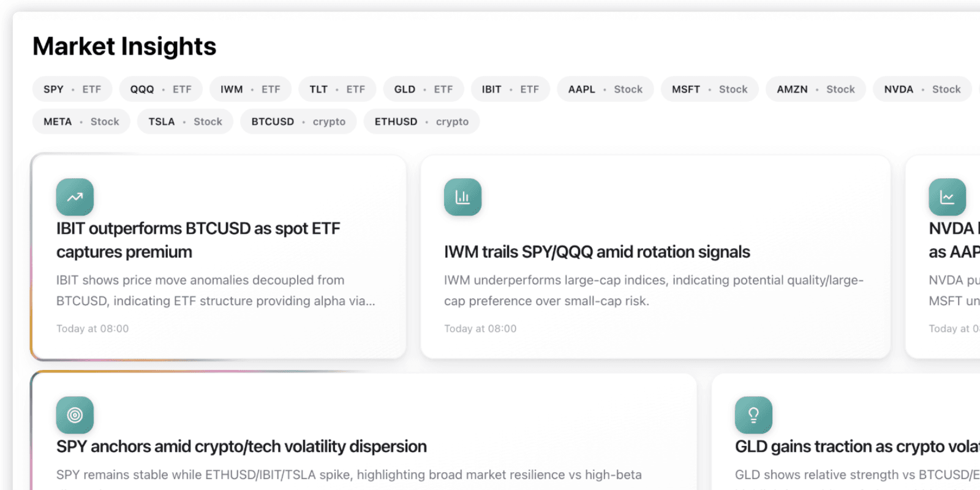This screenshot has height=490, width=980.
Task: Toggle the IWM ETF filter chip
Action: pos(250,89)
